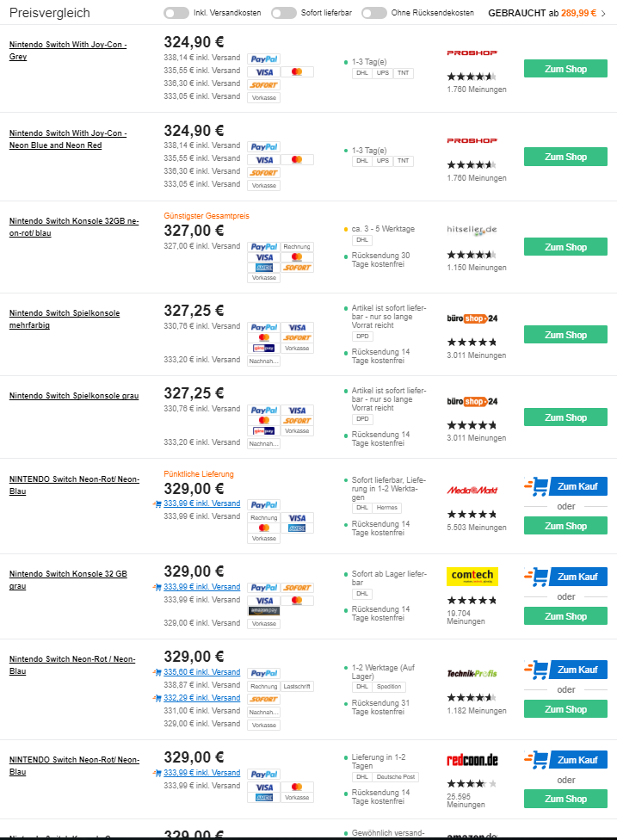This screenshot has height=840, width=617.
Task: Turn on Ohne Rücksendekosten switch
Action: click(x=373, y=13)
